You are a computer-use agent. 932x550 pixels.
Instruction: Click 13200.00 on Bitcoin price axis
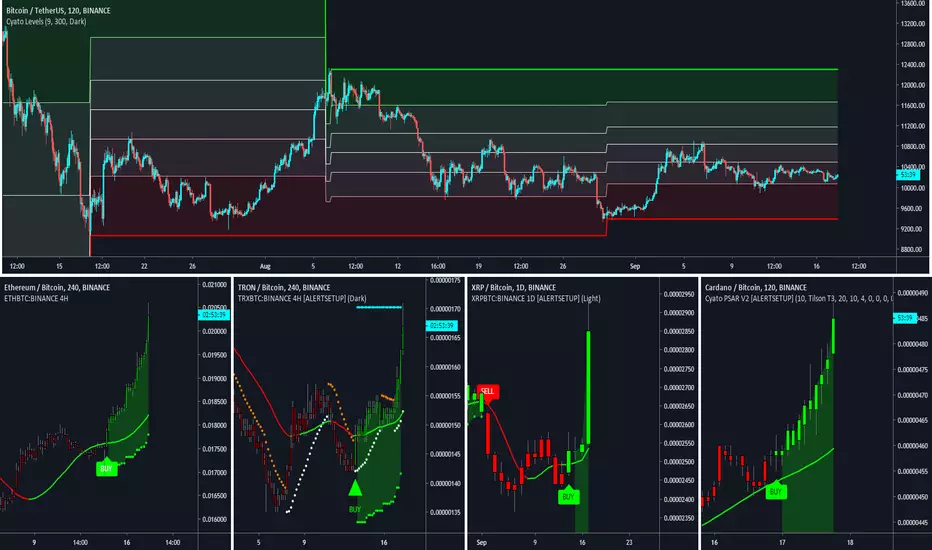click(x=912, y=24)
